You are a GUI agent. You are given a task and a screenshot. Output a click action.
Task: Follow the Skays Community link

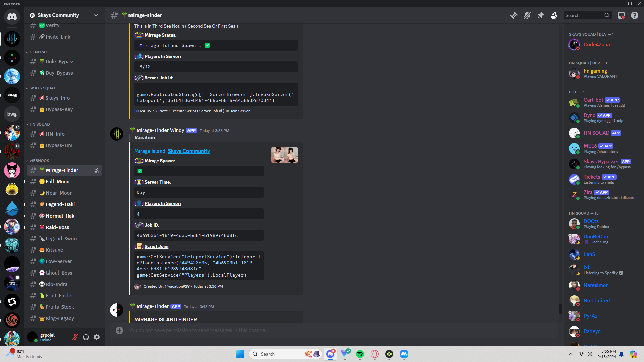coord(189,151)
